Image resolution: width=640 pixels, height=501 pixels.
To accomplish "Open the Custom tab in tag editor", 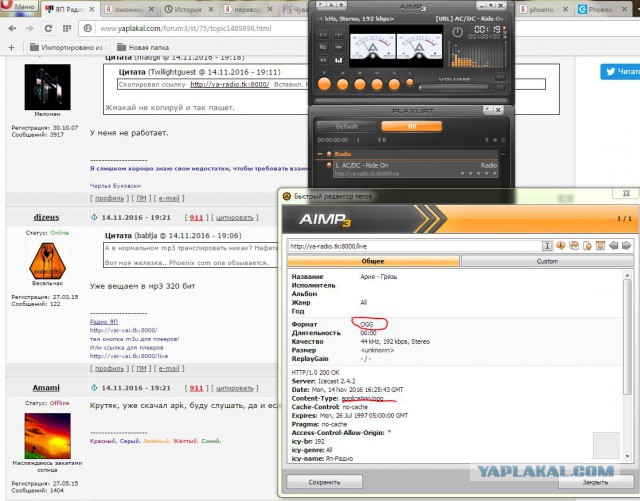I will [547, 261].
